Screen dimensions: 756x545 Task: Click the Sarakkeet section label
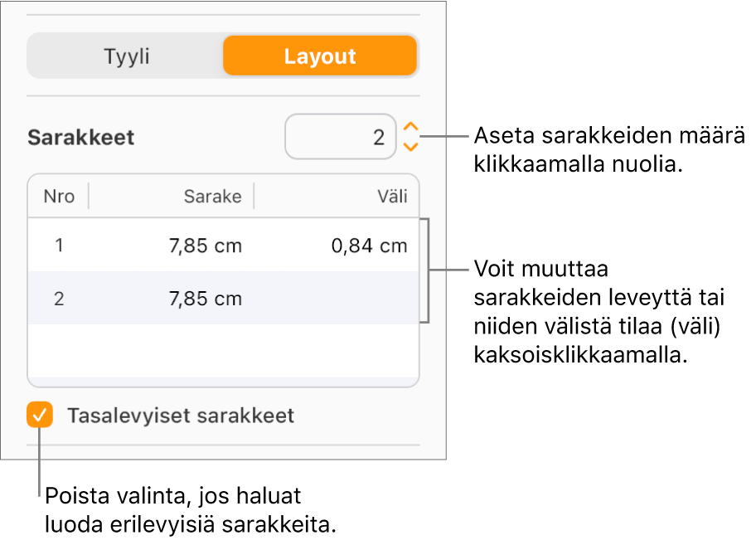tap(80, 137)
